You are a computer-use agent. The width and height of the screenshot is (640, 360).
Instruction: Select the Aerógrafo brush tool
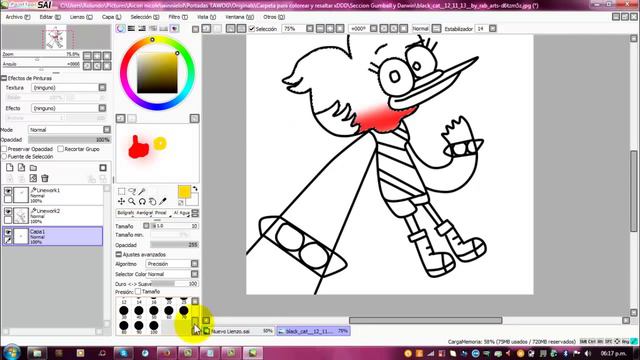[x=144, y=213]
